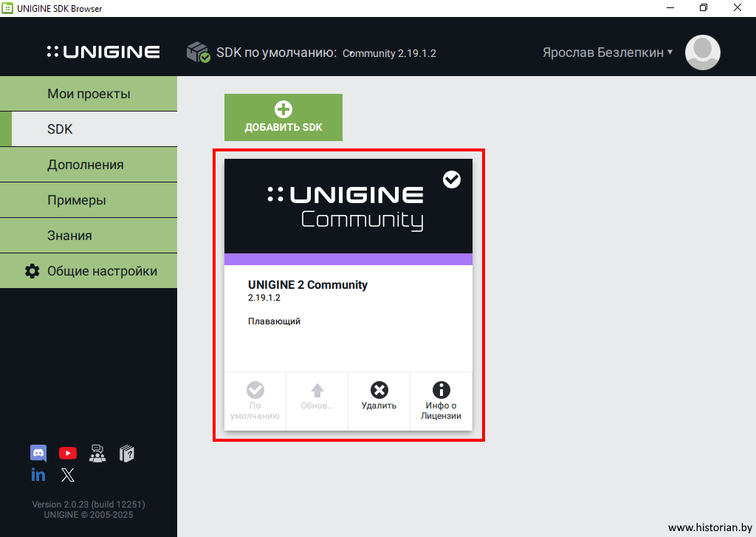The image size is (756, 537).
Task: Toggle the checkmark on the Community SDK card
Action: click(x=452, y=179)
